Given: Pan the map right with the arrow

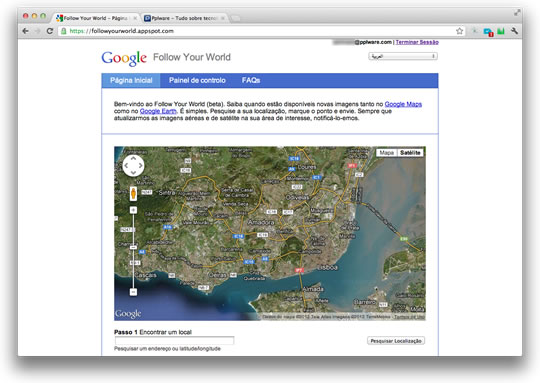Looking at the screenshot, I should click(140, 166).
